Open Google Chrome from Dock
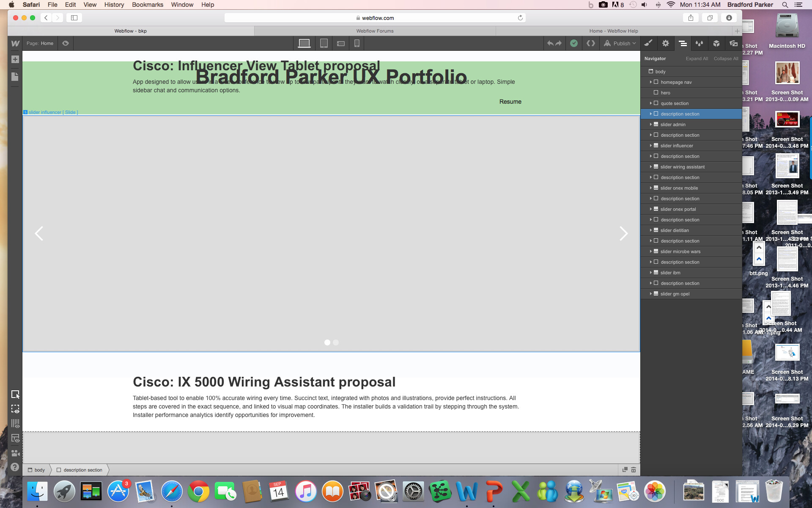 coord(198,492)
